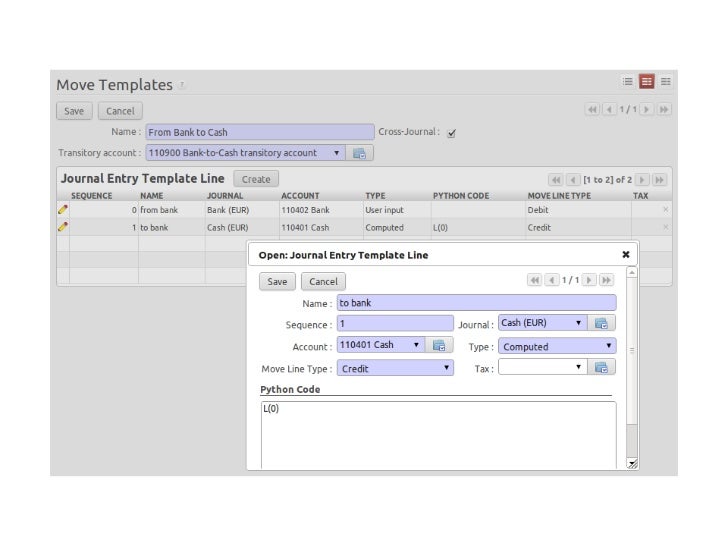The image size is (728, 546).
Task: Expand the Transitory account dropdown
Action: 336,153
